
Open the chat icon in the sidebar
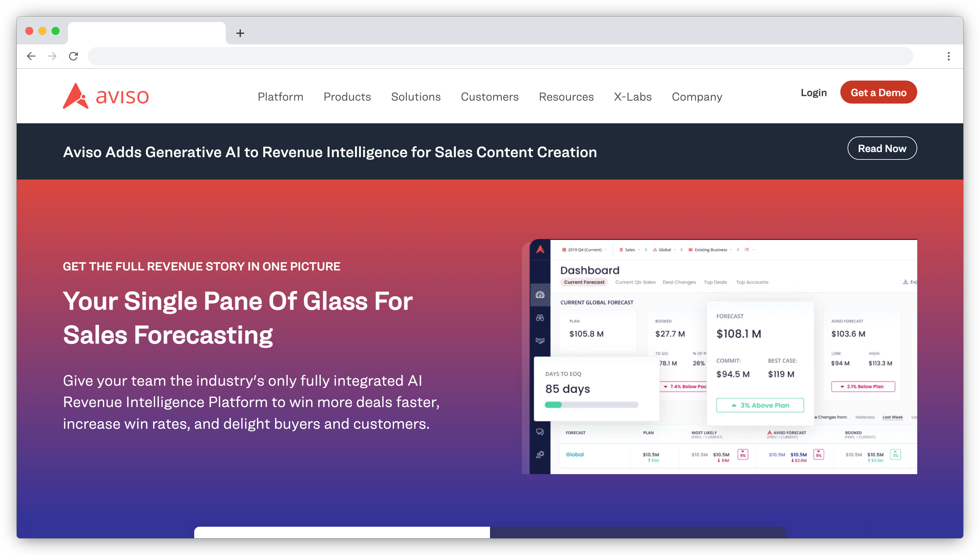click(x=540, y=432)
